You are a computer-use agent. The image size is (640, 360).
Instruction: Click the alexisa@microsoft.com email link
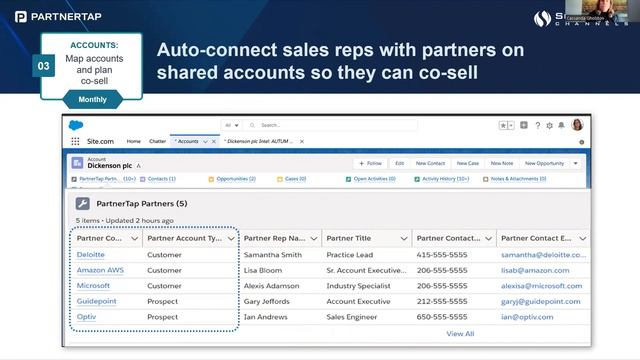[542, 286]
